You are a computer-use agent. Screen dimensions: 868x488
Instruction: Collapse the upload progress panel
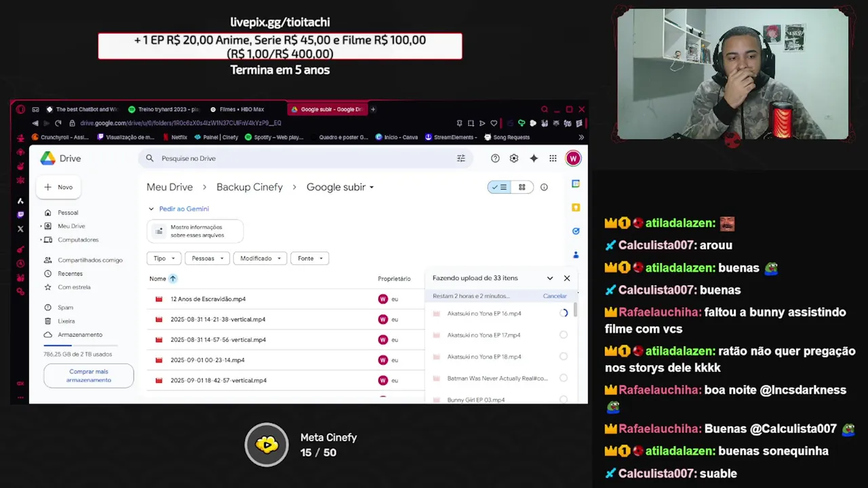click(x=550, y=278)
